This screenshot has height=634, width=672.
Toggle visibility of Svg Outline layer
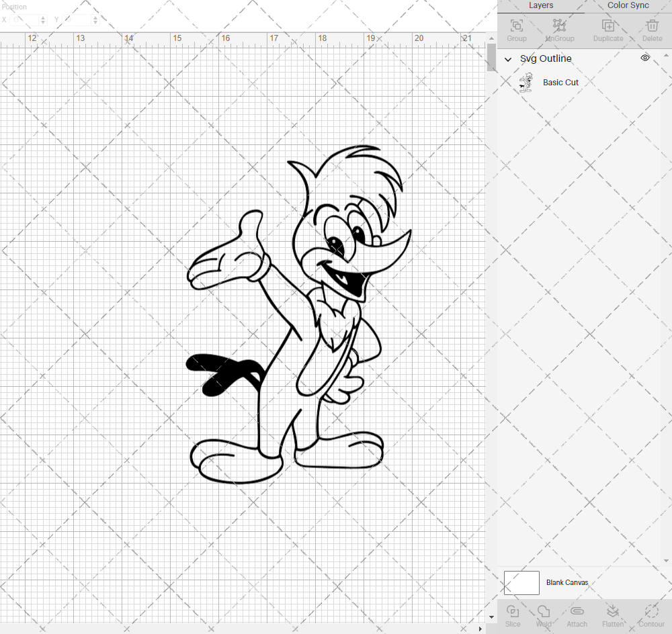click(645, 58)
